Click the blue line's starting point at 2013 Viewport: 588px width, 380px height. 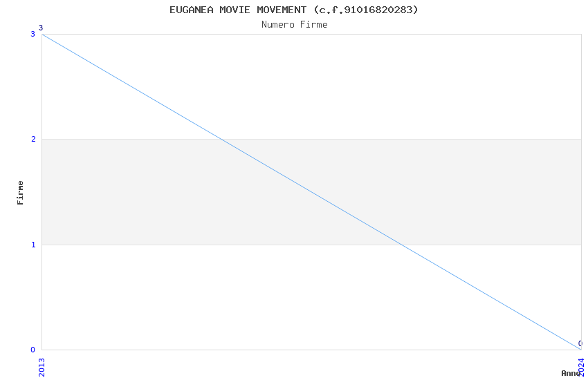(42, 34)
